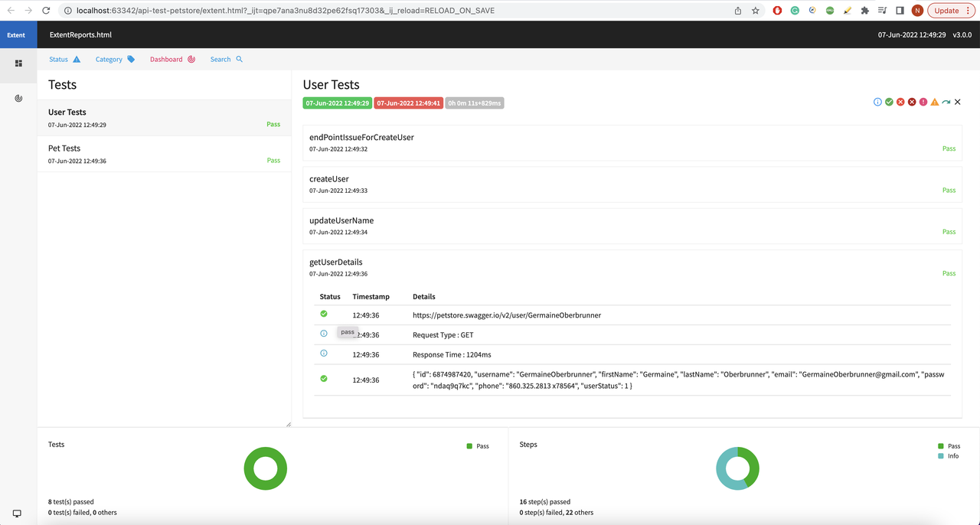980x525 pixels.
Task: Click the browser address bar URL
Action: pos(286,11)
